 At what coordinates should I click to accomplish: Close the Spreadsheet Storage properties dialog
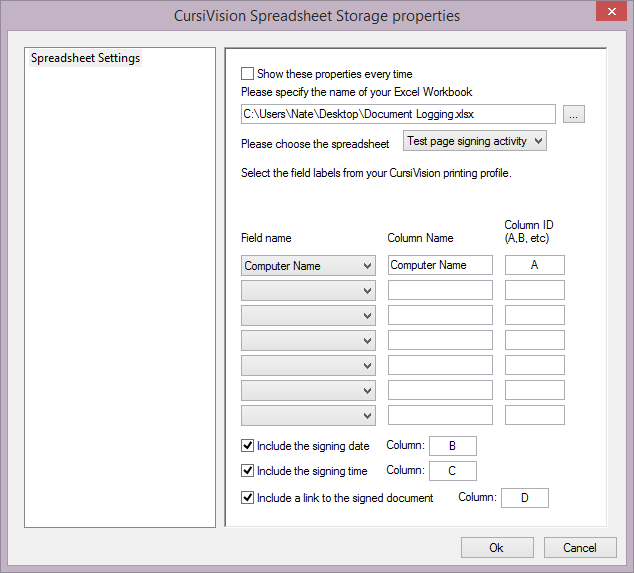[611, 13]
